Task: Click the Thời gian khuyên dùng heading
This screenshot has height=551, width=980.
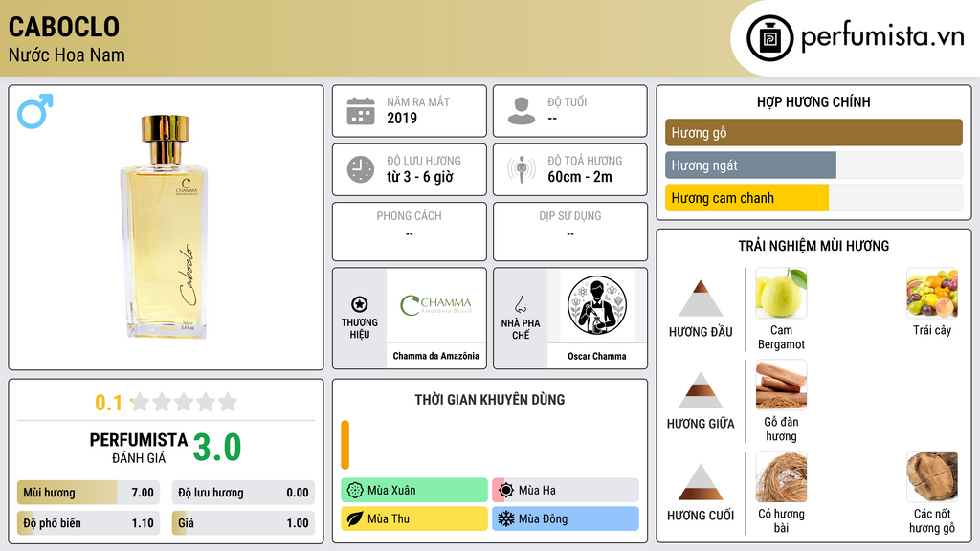Action: [490, 400]
